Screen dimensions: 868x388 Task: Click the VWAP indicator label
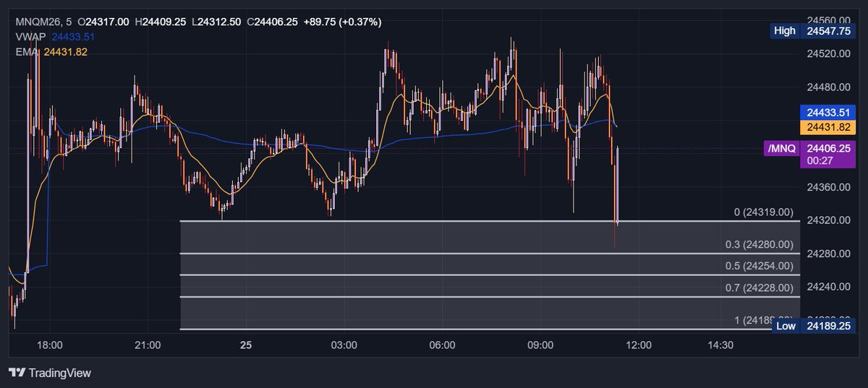pyautogui.click(x=30, y=36)
